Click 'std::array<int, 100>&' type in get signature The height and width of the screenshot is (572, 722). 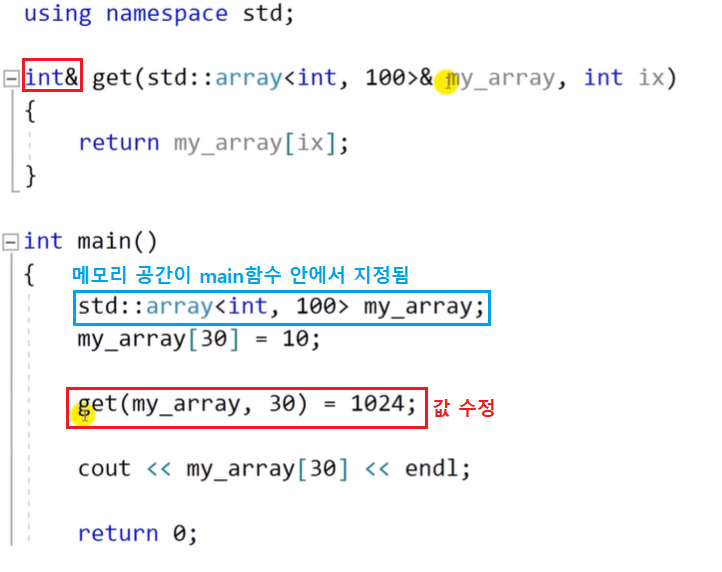[290, 77]
